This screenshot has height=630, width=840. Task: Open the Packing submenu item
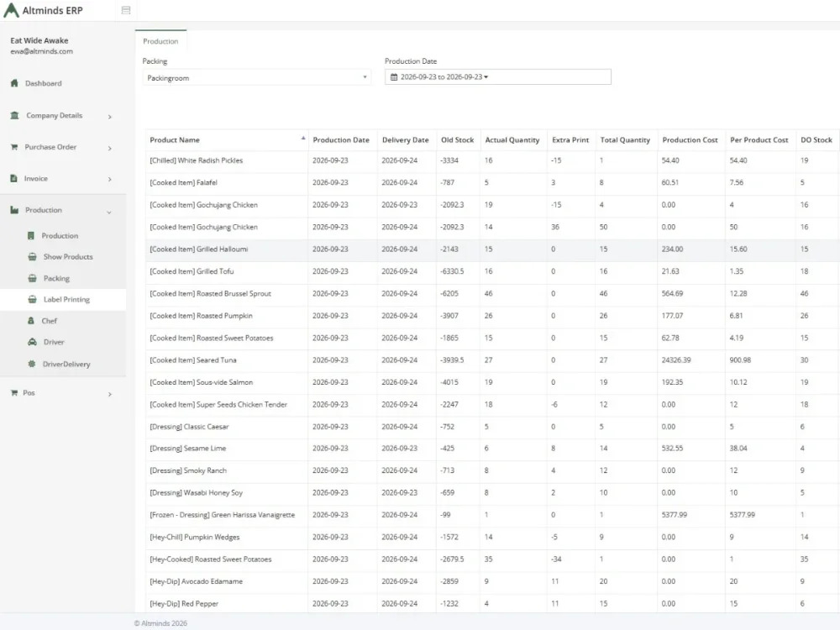[56, 279]
